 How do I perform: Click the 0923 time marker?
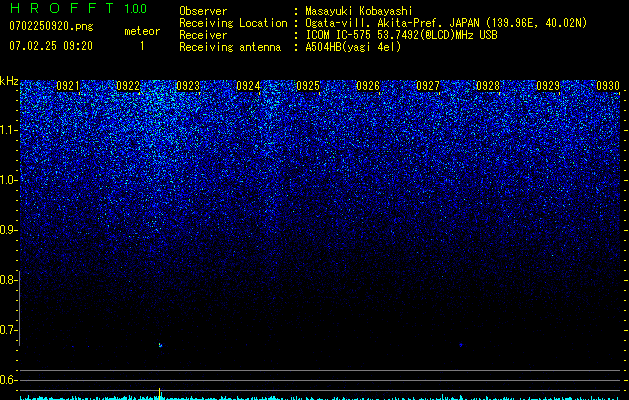tap(188, 86)
